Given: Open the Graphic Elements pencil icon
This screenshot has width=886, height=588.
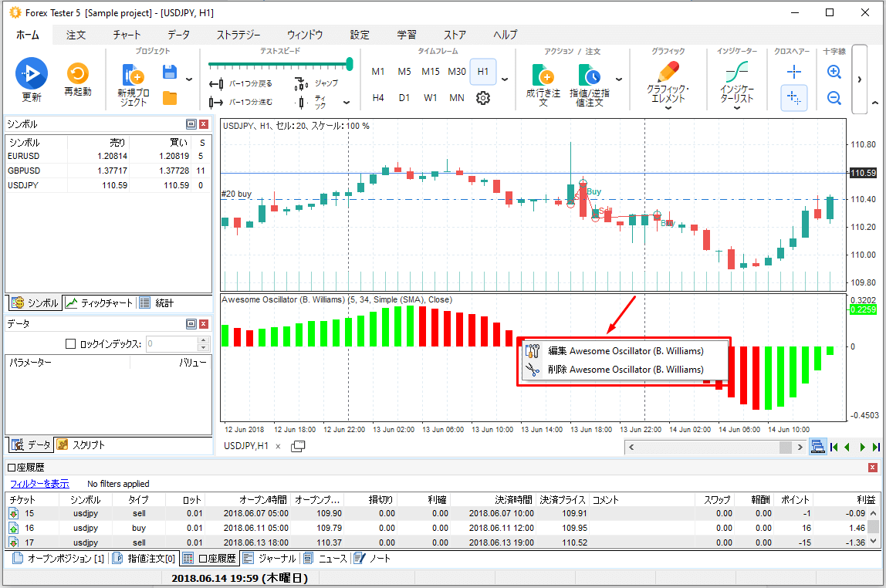Looking at the screenshot, I should coord(668,73).
